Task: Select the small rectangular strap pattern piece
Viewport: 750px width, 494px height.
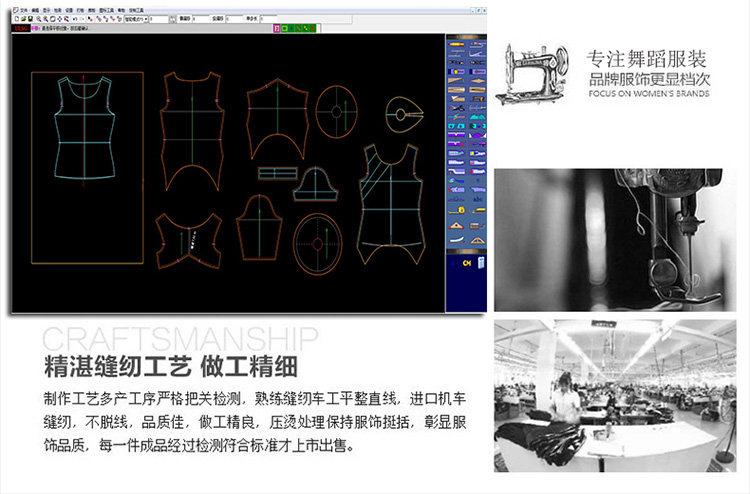Action: click(277, 173)
